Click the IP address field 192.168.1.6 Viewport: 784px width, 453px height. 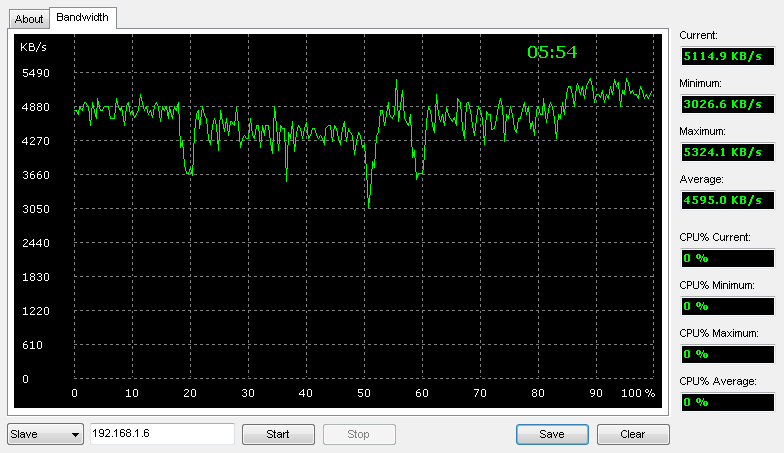click(x=162, y=434)
